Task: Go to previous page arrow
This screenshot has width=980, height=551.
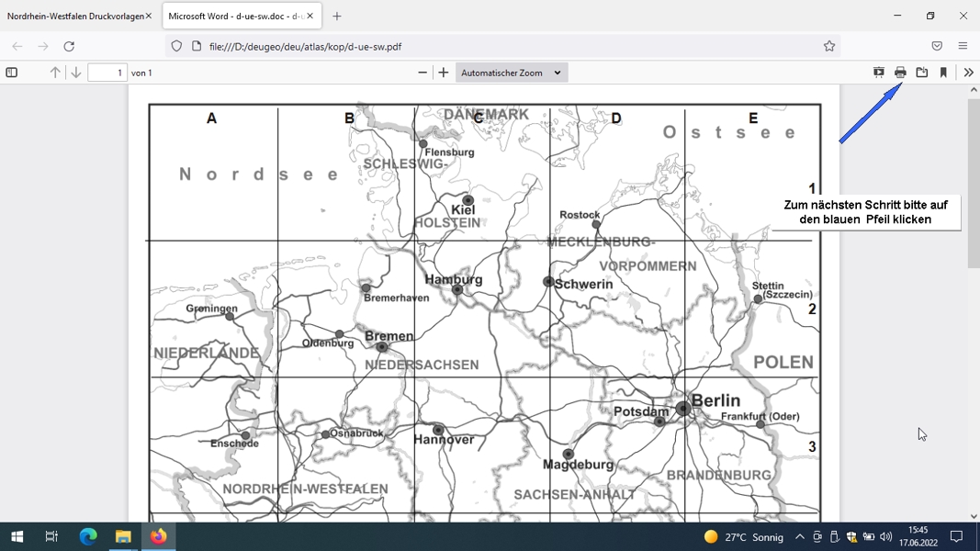Action: coord(55,73)
